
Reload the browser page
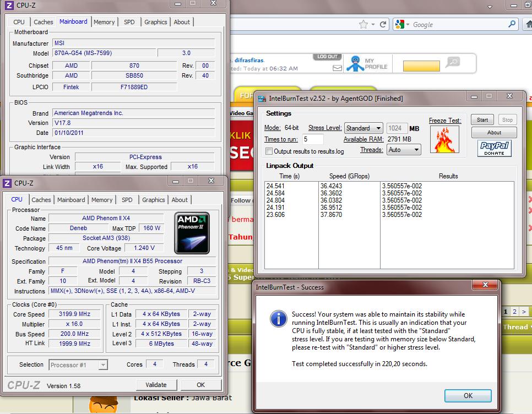383,24
